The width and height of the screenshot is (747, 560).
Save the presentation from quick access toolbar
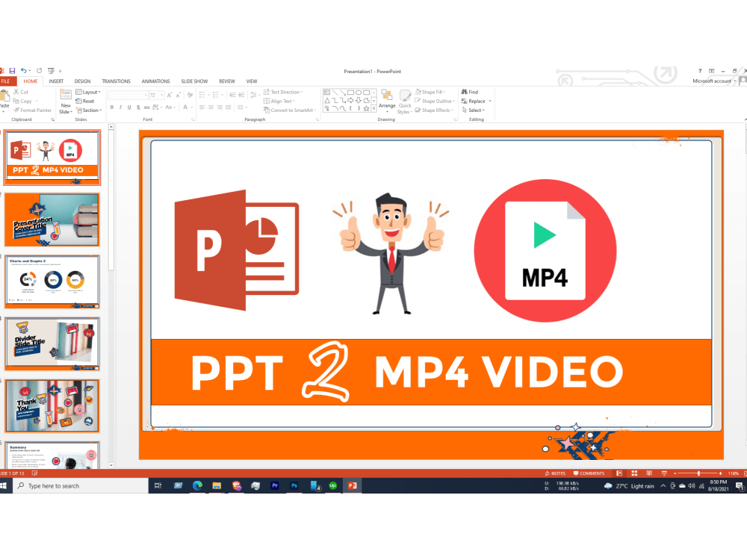coord(13,70)
